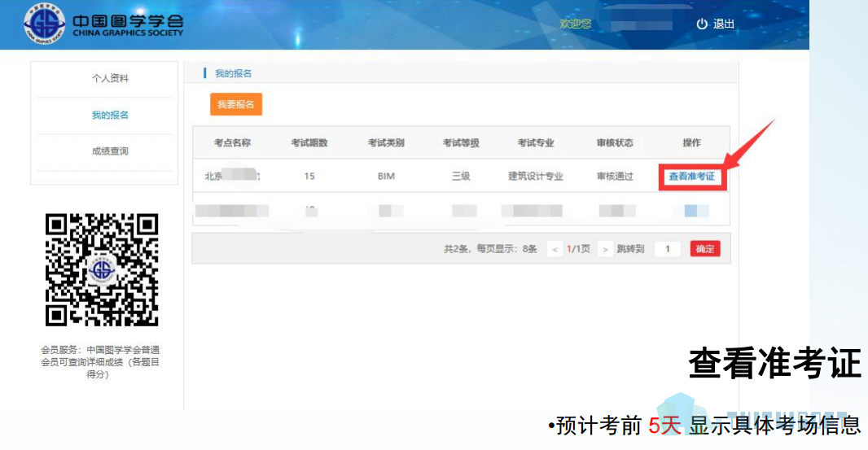Select 我的报名 in the sidebar
868x450 pixels.
point(110,115)
